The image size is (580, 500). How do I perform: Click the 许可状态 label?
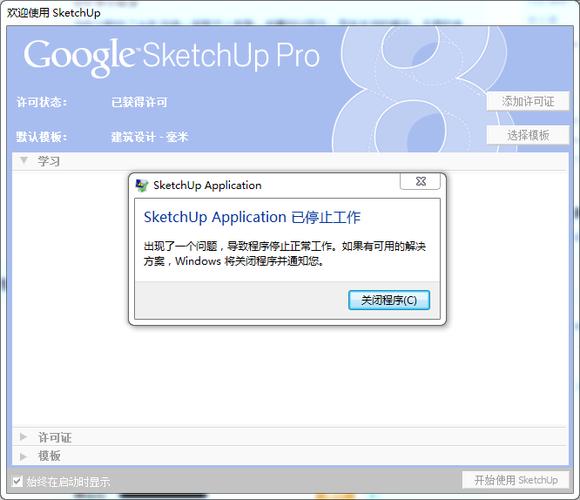[x=41, y=102]
